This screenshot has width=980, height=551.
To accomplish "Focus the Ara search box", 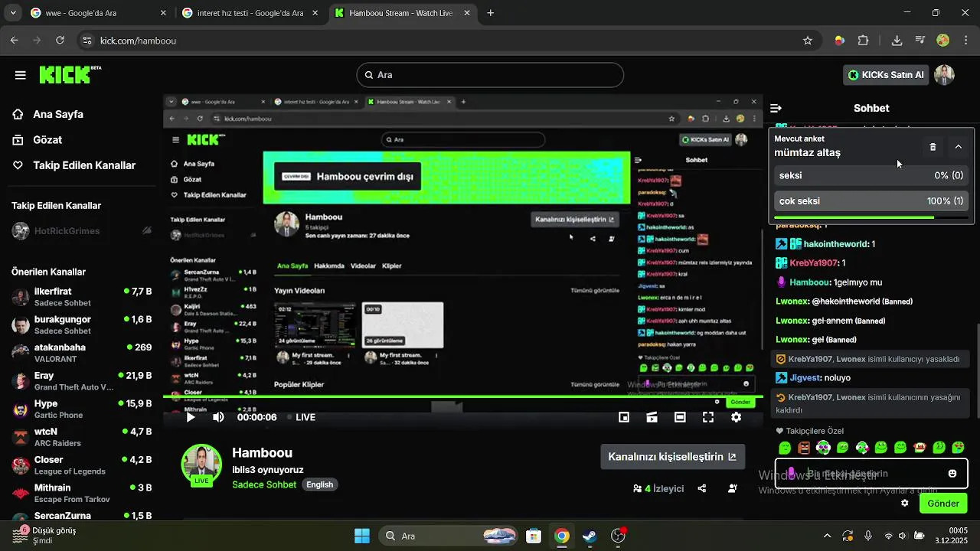I will [x=490, y=75].
